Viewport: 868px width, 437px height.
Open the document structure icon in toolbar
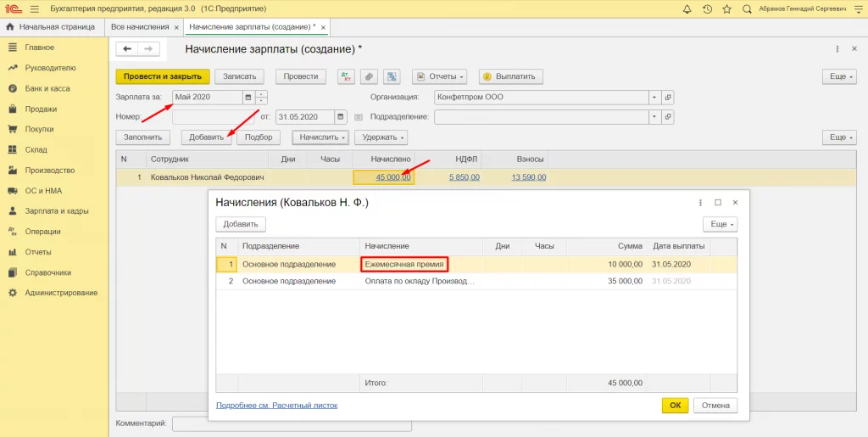(392, 76)
